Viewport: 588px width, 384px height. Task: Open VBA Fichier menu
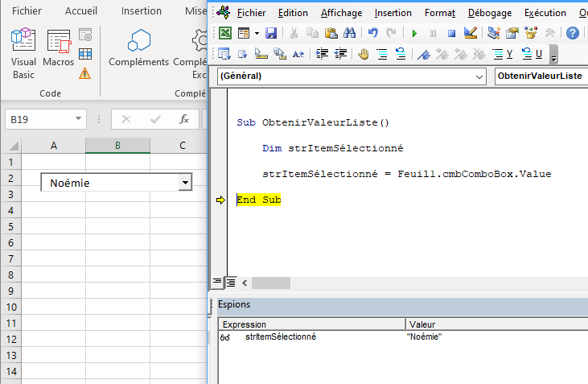coord(251,13)
